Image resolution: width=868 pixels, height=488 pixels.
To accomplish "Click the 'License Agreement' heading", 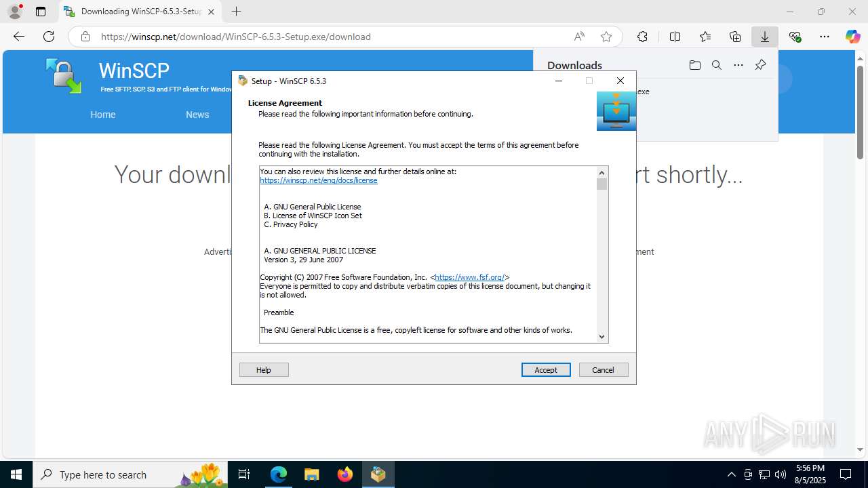I will 285,103.
